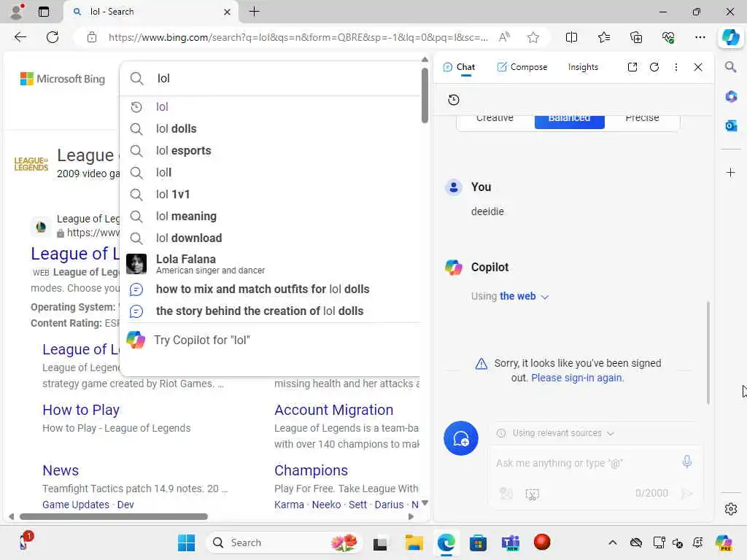Open new tab with plus button
Image resolution: width=747 pixels, height=560 pixels.
click(x=255, y=12)
